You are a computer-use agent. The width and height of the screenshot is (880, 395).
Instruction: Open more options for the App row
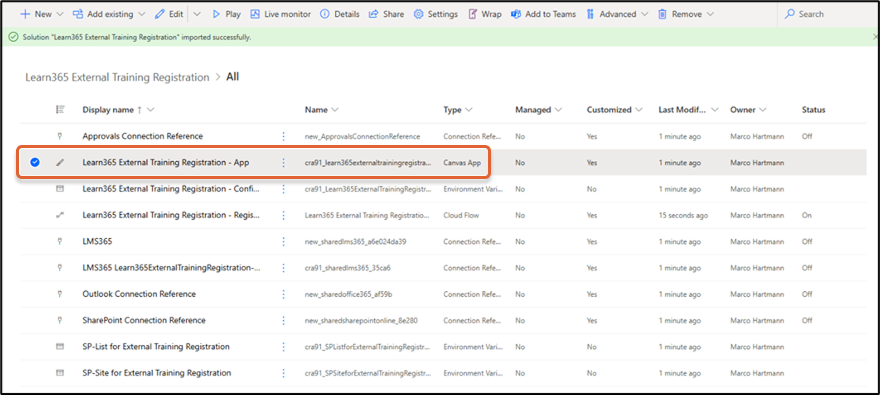point(283,163)
